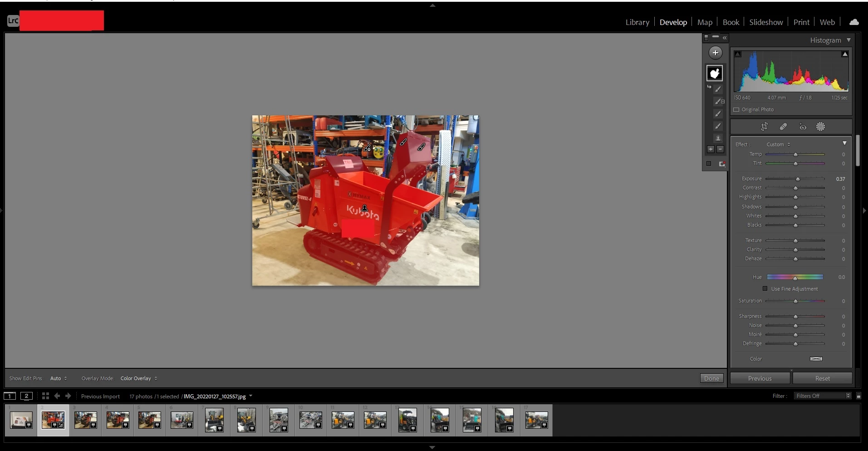Hide the filmstrip with bottom arrow
868x451 pixels.
(x=432, y=447)
